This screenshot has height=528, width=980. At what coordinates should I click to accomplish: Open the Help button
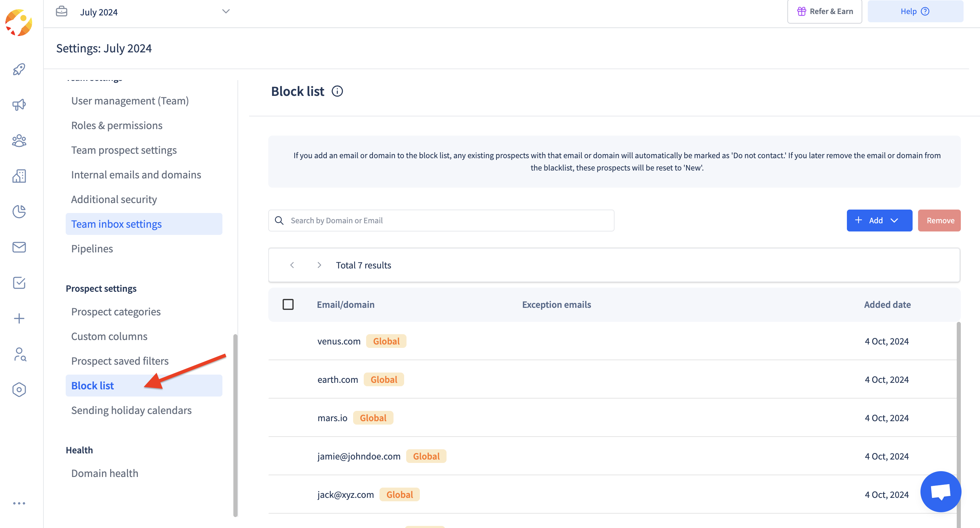[x=915, y=11]
